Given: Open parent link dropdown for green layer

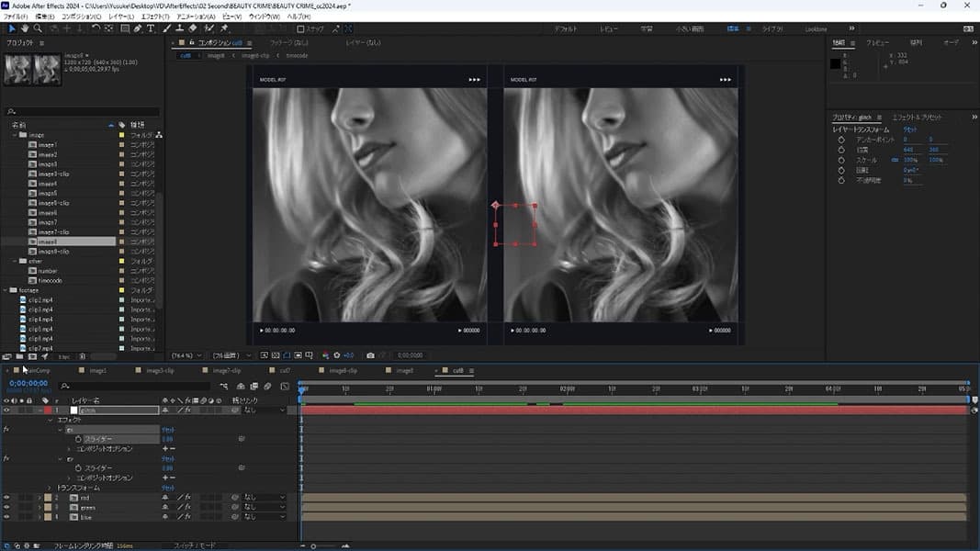Looking at the screenshot, I should click(264, 507).
